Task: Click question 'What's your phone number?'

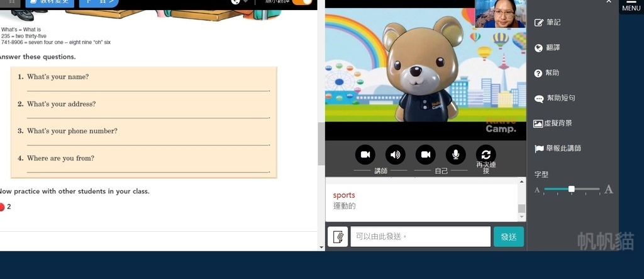Action: tap(72, 131)
